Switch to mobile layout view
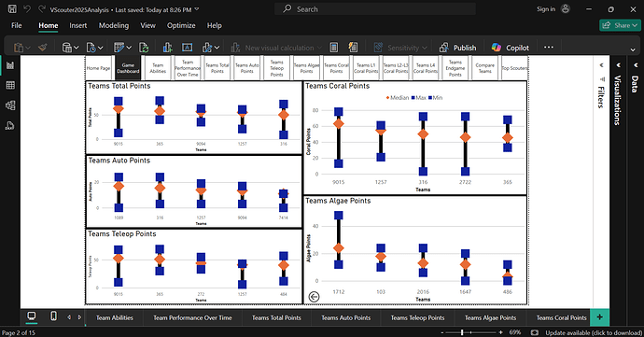Screen dimensions: 644x337 click(53, 316)
